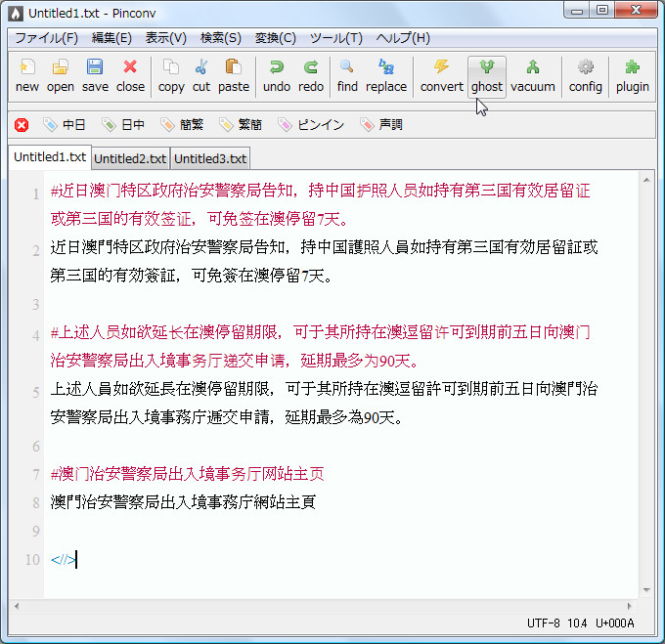Open the ヘルプ(H) menu
Viewport: 665px width, 644px height.
coord(403,38)
